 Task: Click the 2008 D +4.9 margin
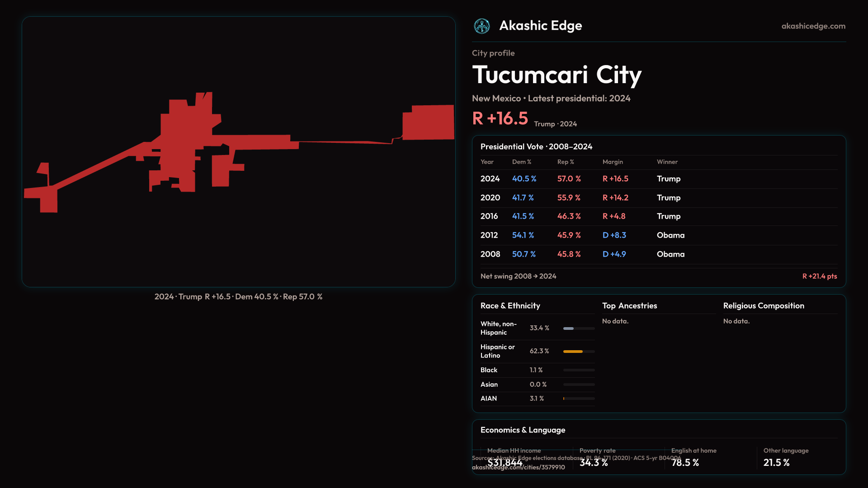[614, 254]
